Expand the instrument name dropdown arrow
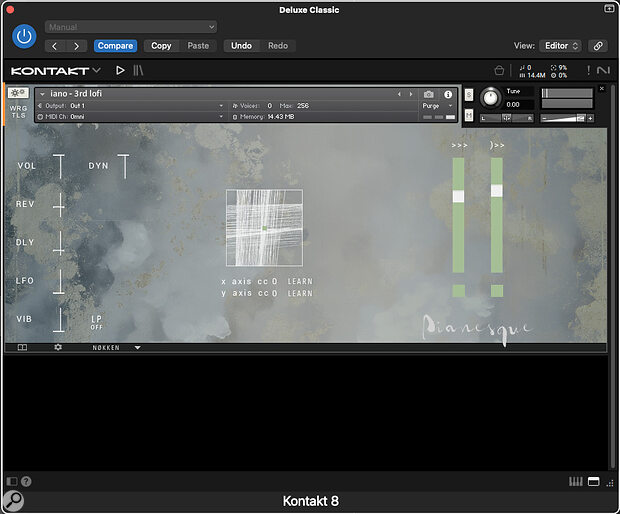This screenshot has width=620, height=514. coord(42,94)
